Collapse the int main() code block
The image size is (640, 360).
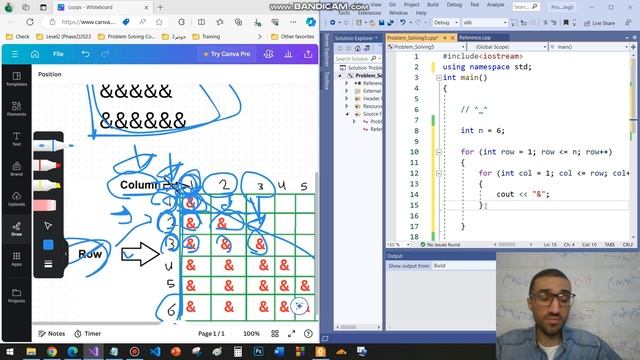(x=439, y=78)
